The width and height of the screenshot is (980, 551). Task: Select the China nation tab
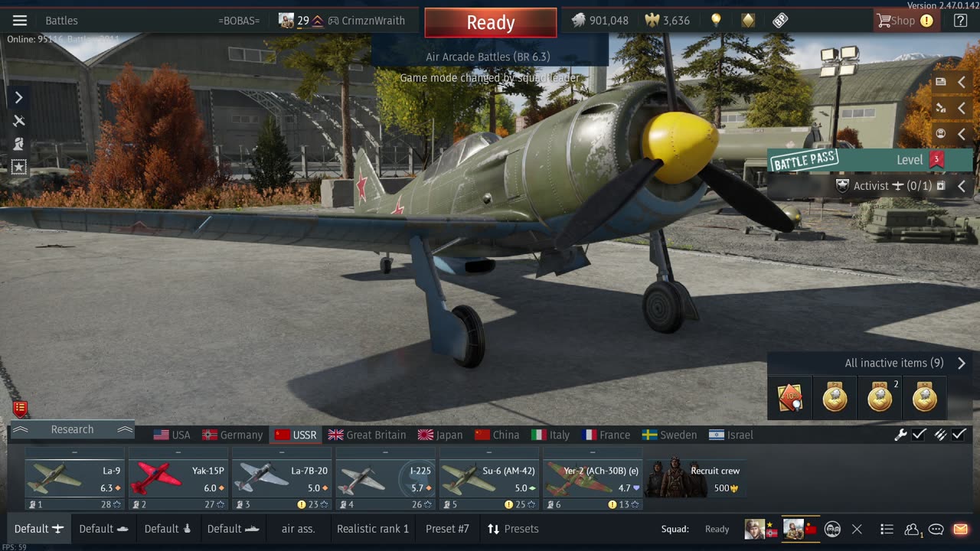[497, 435]
